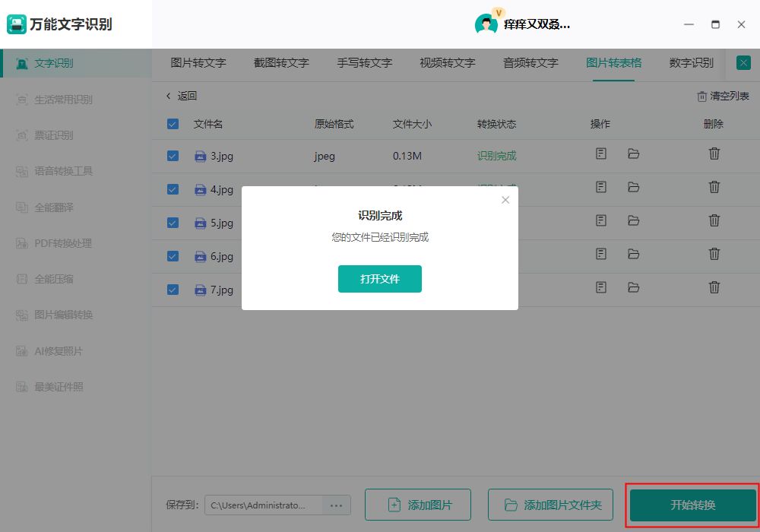
Task: Delete 5.jpg with trash icon
Action: 714,220
